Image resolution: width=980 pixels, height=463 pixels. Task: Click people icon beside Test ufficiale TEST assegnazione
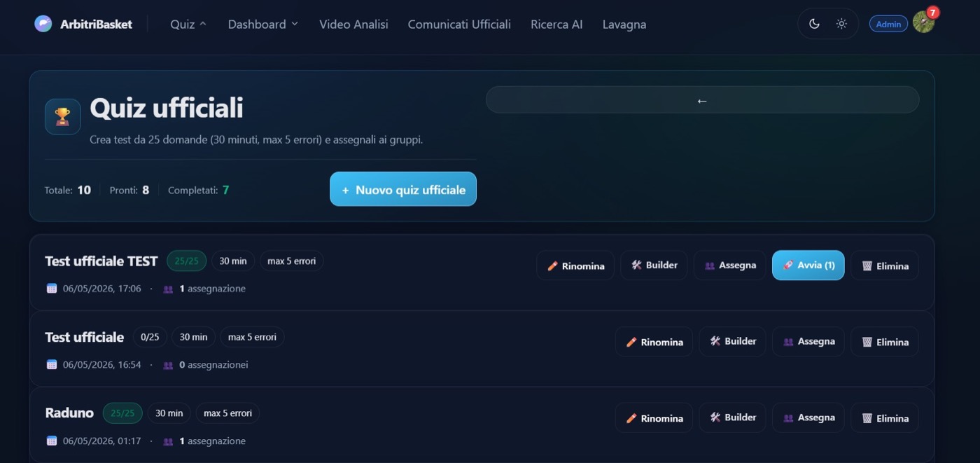click(x=168, y=289)
